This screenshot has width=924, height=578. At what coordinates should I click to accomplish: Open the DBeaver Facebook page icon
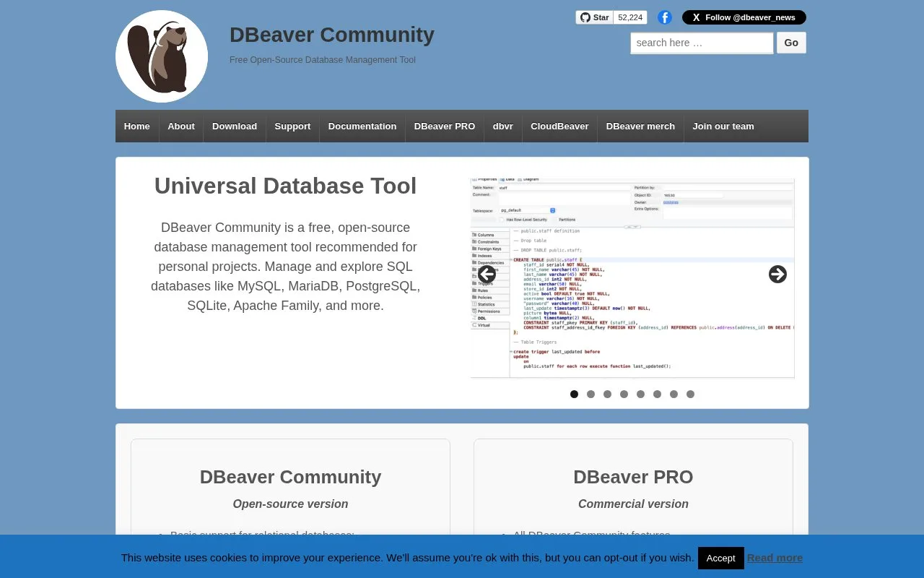coord(665,17)
